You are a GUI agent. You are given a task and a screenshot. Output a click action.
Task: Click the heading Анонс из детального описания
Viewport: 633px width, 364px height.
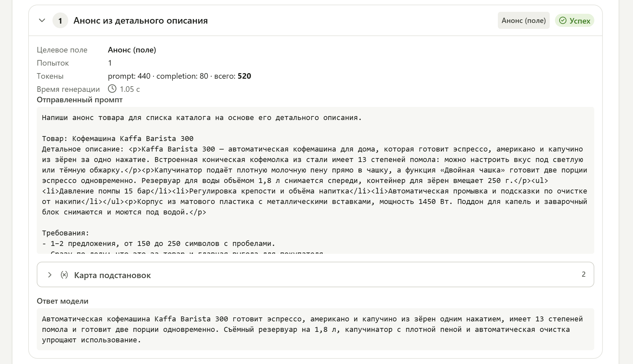pyautogui.click(x=141, y=21)
